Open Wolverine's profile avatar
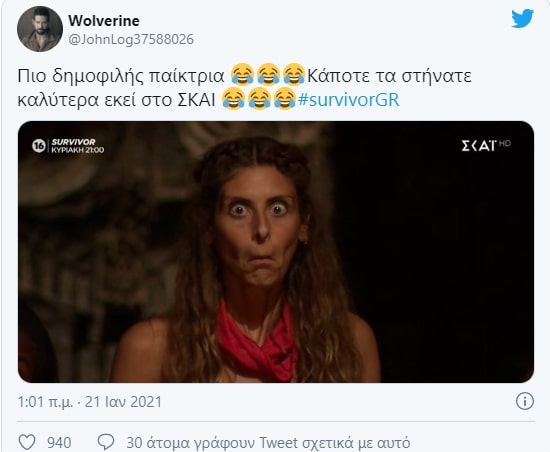 coord(40,29)
